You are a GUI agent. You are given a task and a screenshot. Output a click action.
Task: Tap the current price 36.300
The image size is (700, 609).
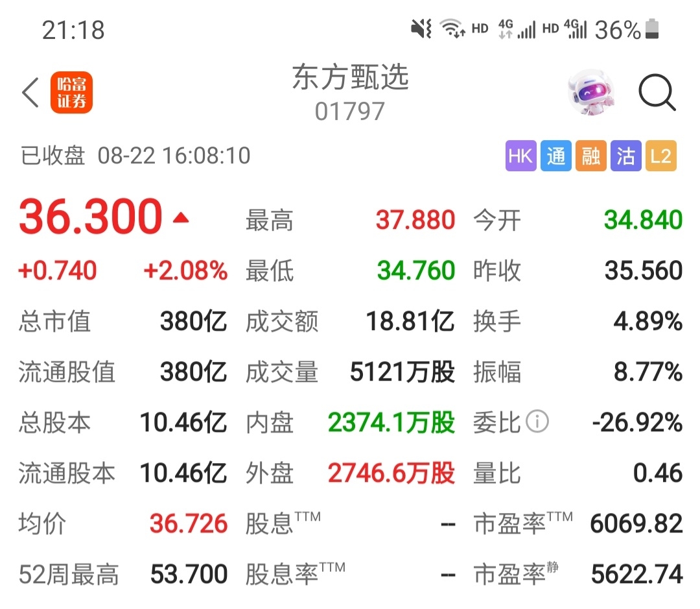click(91, 217)
